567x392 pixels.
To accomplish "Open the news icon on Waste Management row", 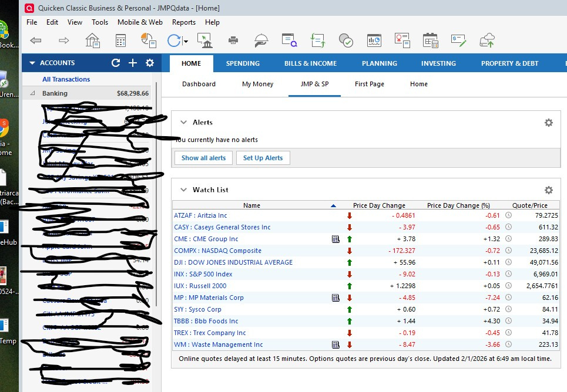I will click(x=335, y=344).
